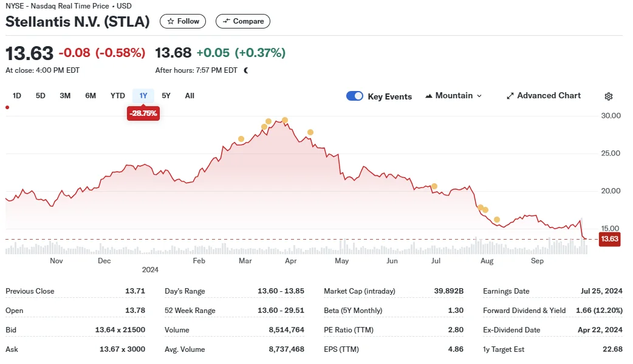Image resolution: width=633 pixels, height=364 pixels.
Task: Click the -28.75% performance badge
Action: point(143,113)
